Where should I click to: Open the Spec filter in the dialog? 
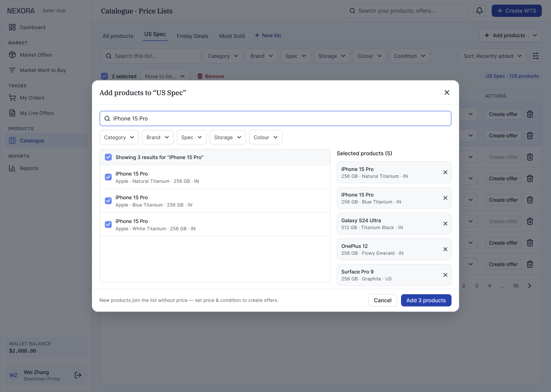click(192, 137)
